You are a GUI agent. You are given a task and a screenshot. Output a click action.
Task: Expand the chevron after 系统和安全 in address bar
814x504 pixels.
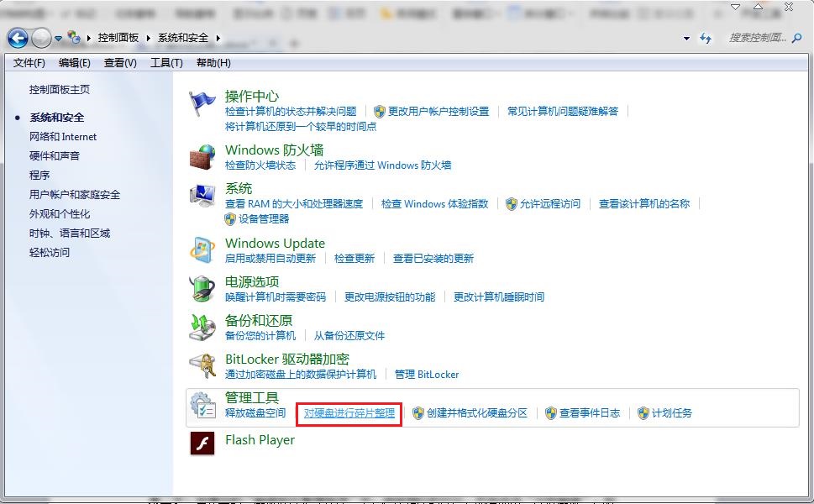pyautogui.click(x=218, y=38)
